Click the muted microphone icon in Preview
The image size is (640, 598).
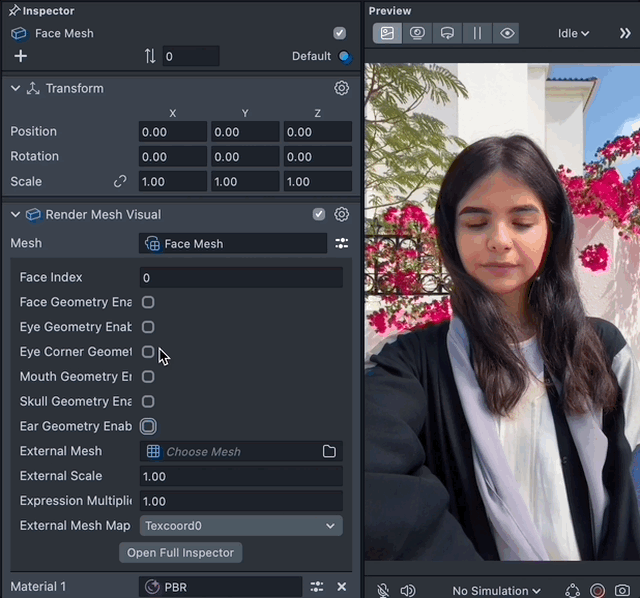point(383,591)
